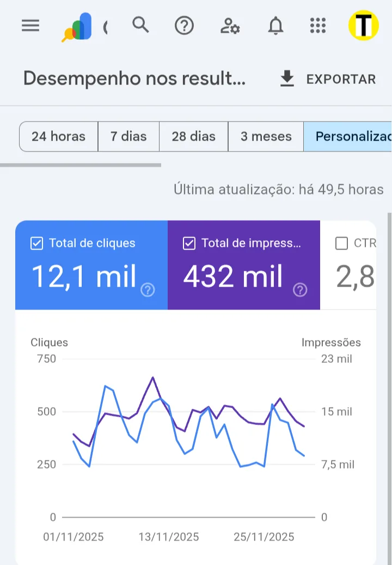Screen dimensions: 392x565
Task: Show notifications bell
Action: click(276, 26)
